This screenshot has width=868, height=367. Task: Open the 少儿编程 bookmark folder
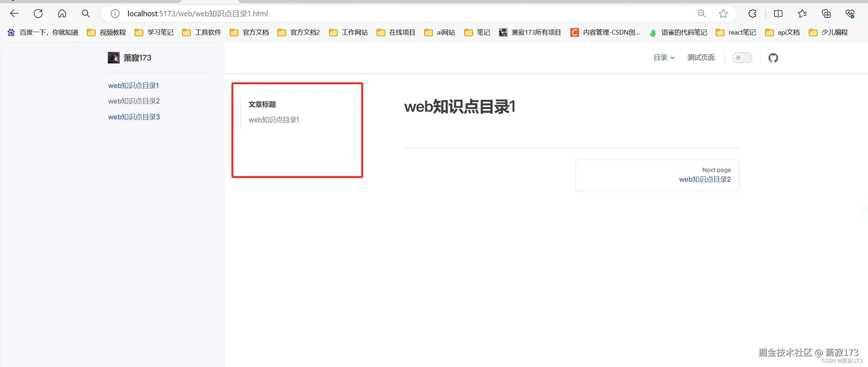828,32
